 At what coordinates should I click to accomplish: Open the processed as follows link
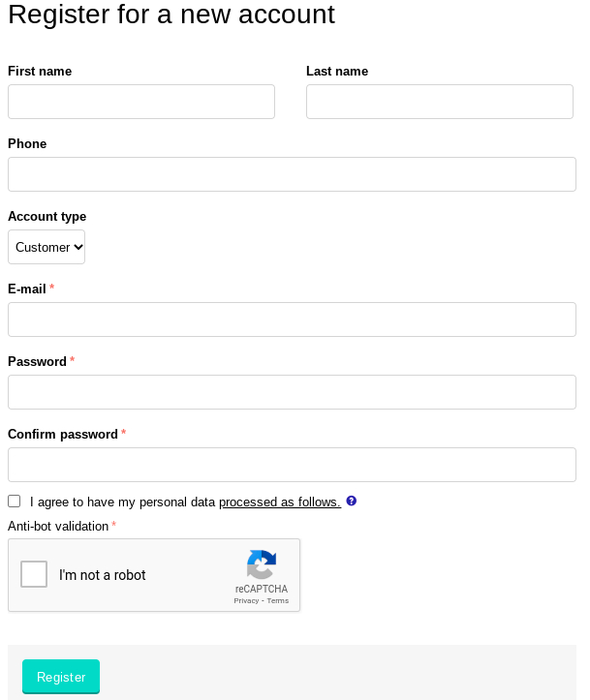coord(280,502)
